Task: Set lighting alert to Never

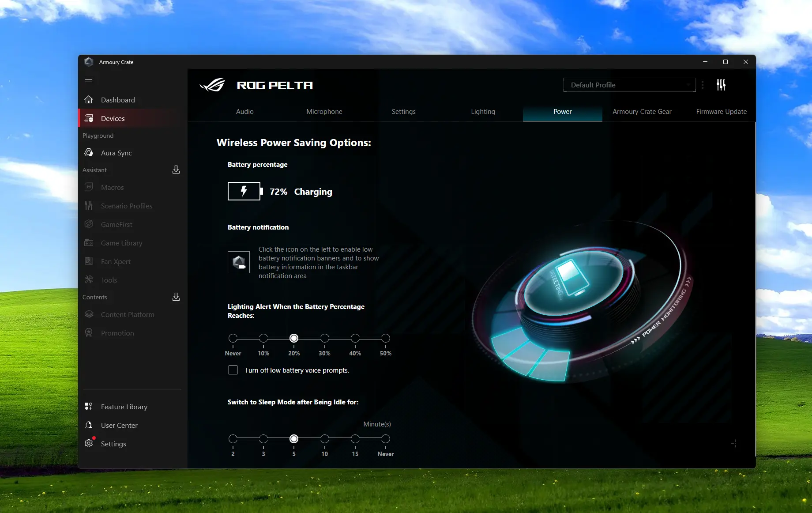Action: (x=233, y=338)
